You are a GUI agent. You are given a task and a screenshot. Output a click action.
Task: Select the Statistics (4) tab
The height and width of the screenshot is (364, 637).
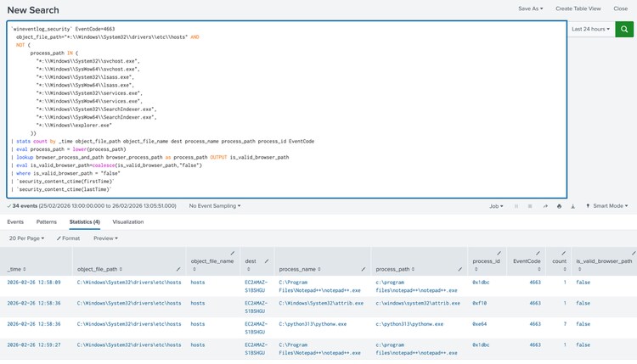click(x=84, y=222)
